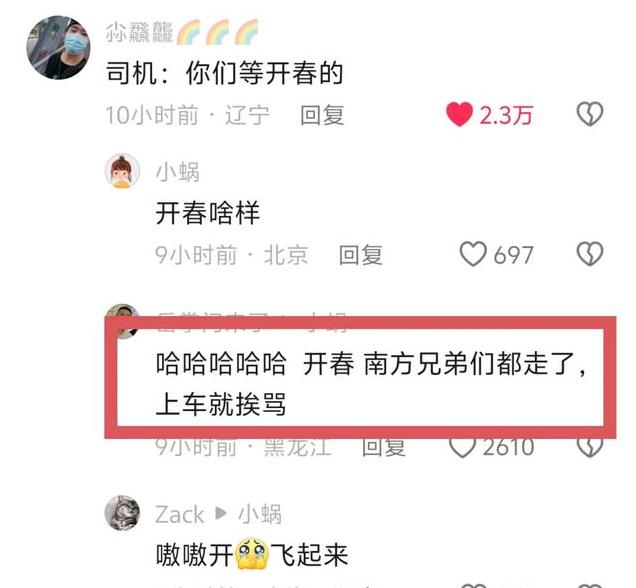Viewport: 636px width, 588px height.
Task: Tap the reply arrow between Zack and 小蜗
Action: [221, 513]
